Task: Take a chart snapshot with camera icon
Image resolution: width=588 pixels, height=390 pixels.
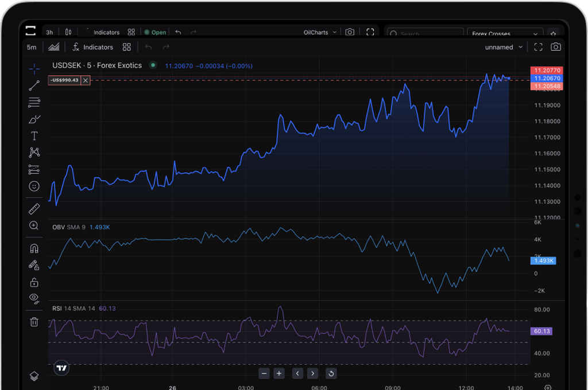Action: pos(555,47)
